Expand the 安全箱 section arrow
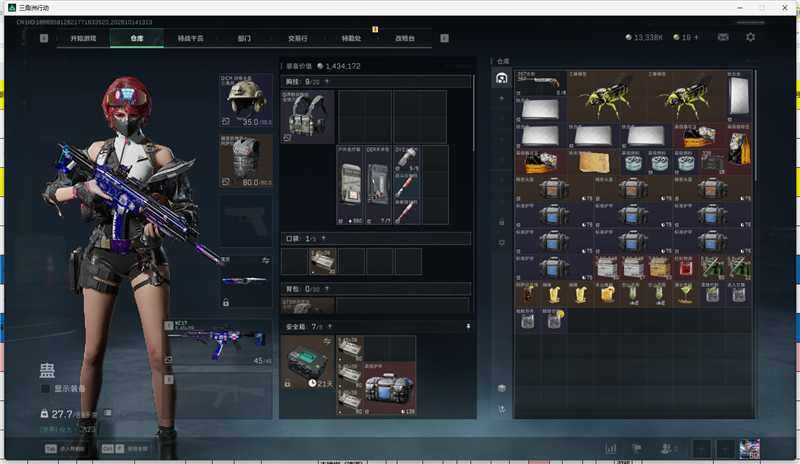Image resolution: width=800 pixels, height=464 pixels. point(330,326)
